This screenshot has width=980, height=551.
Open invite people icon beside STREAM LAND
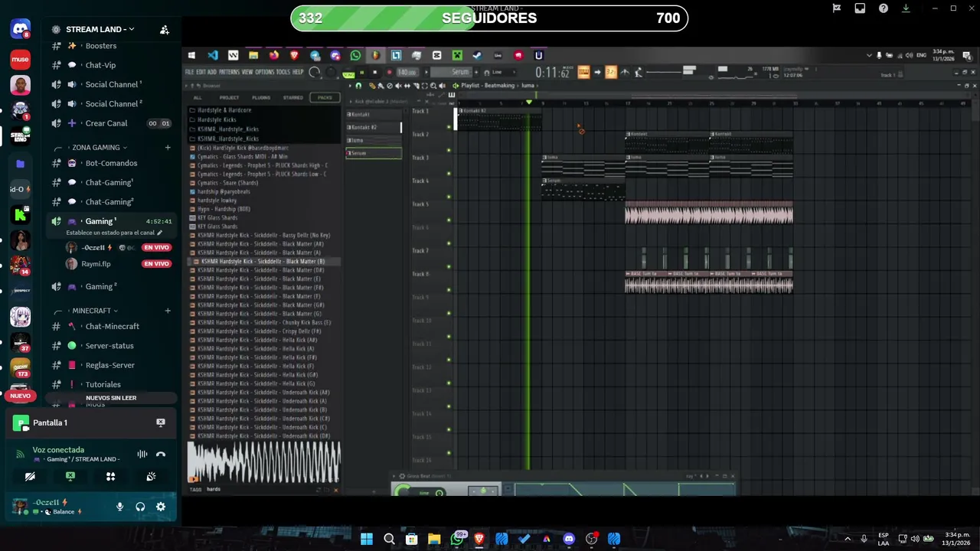[164, 30]
